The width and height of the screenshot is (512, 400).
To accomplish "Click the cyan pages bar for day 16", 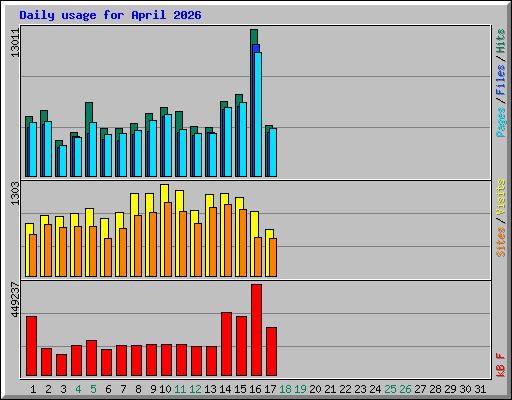I will 258,114.
